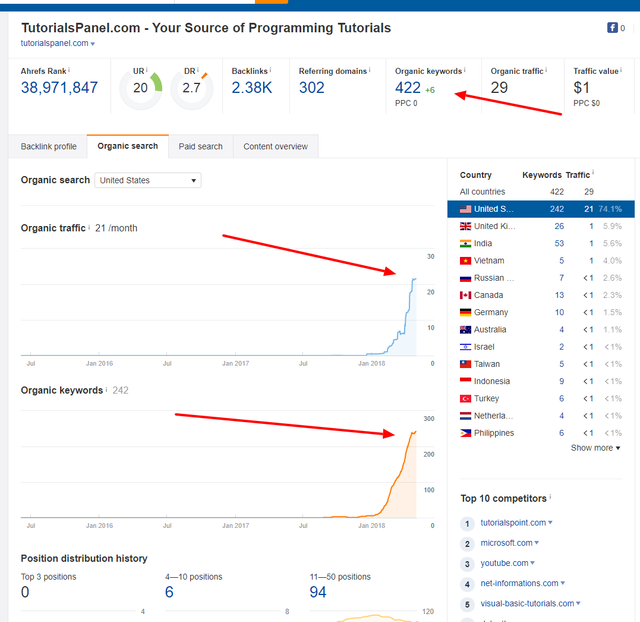This screenshot has height=622, width=640.
Task: Open the Content overview tab
Action: pos(275,146)
